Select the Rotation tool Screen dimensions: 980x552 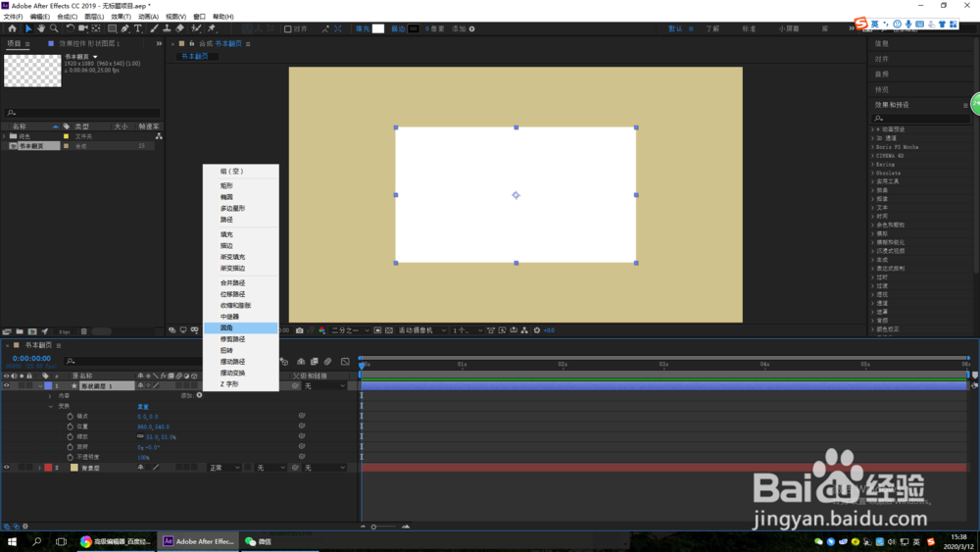70,28
